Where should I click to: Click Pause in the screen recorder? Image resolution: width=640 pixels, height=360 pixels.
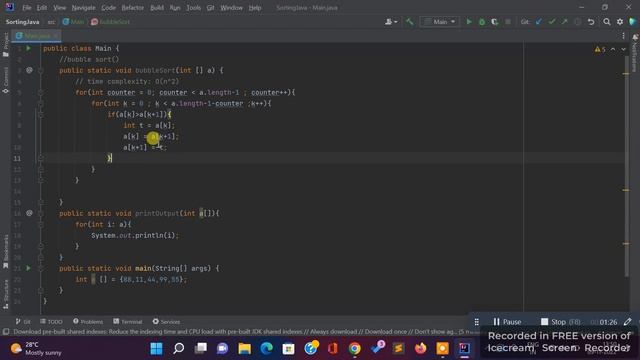pos(507,322)
